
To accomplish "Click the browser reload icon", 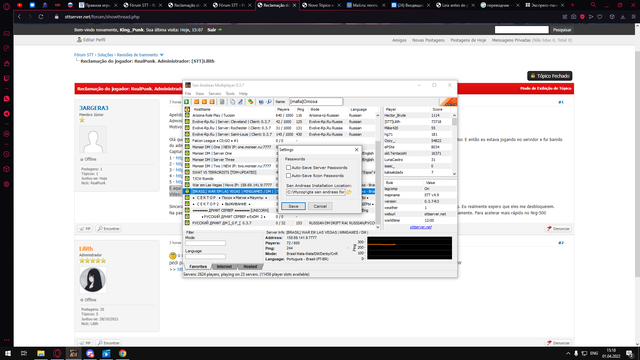I will (41, 17).
